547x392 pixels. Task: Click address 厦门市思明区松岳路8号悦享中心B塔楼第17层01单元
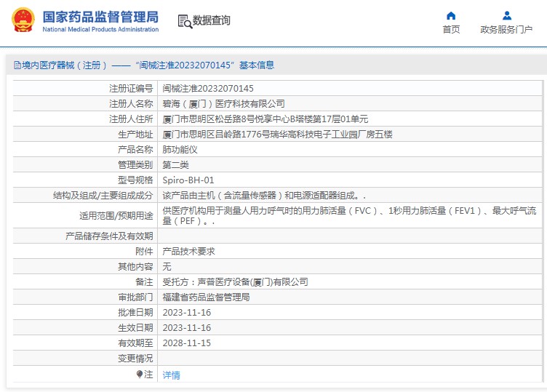coord(265,119)
